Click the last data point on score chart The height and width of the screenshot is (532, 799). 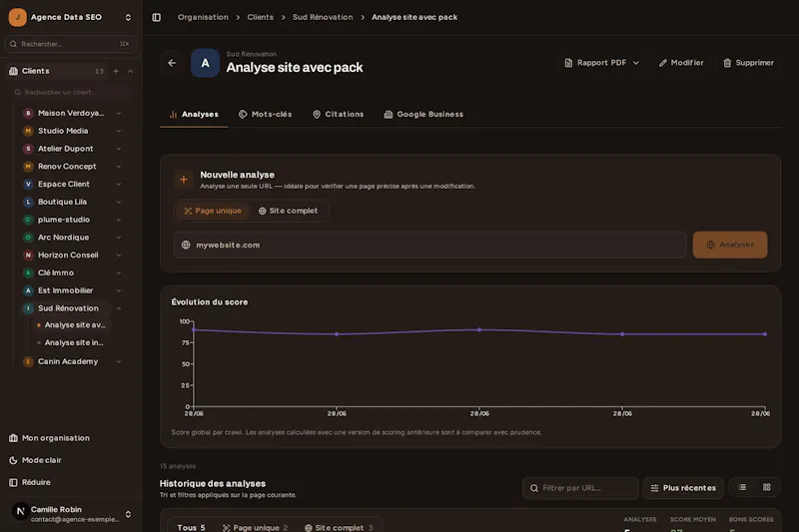coord(765,334)
